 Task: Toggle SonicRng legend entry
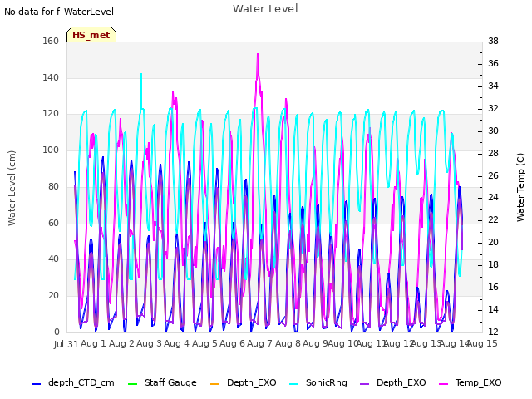click(x=318, y=383)
